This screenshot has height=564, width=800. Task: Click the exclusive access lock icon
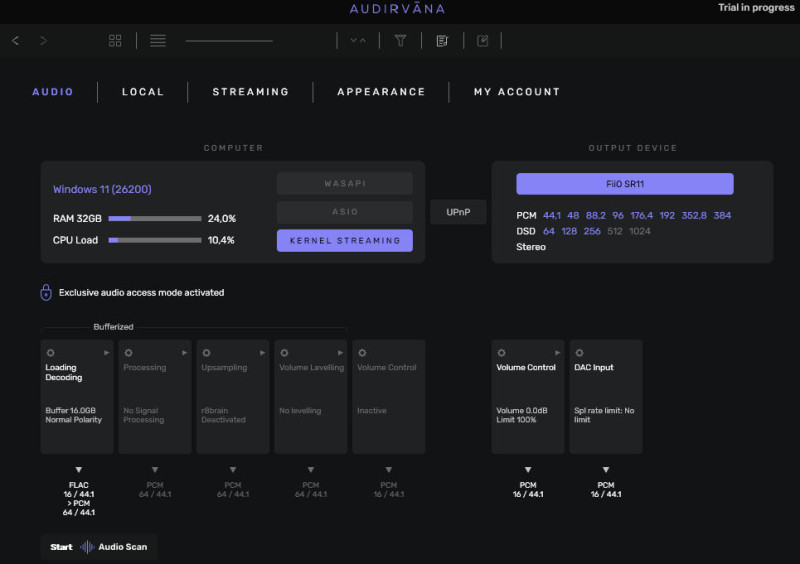46,292
